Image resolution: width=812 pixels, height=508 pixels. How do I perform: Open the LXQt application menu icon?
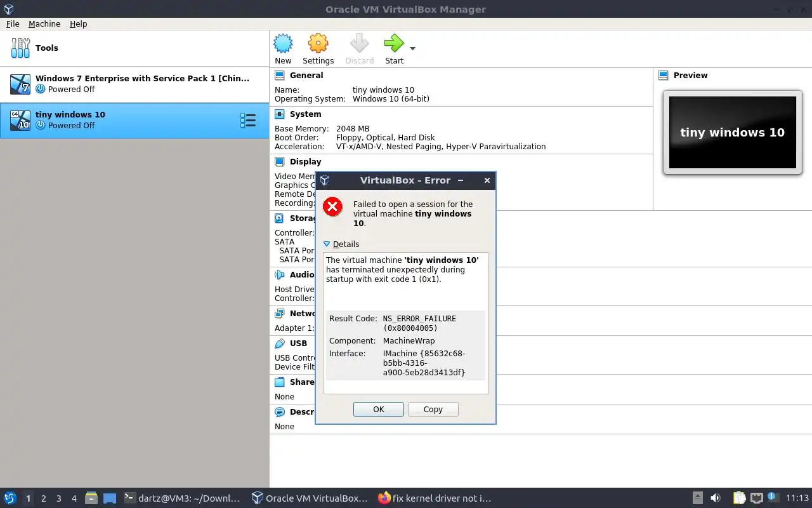pos(10,498)
